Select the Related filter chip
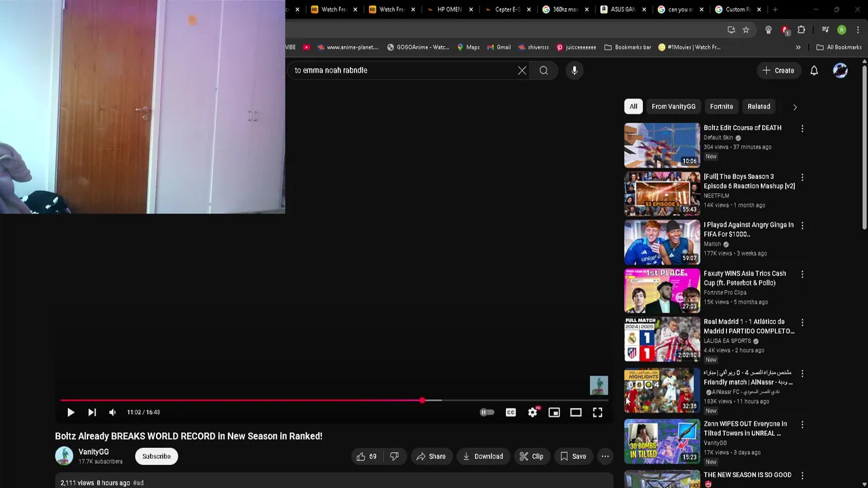Viewport: 868px width, 488px height. pos(759,106)
